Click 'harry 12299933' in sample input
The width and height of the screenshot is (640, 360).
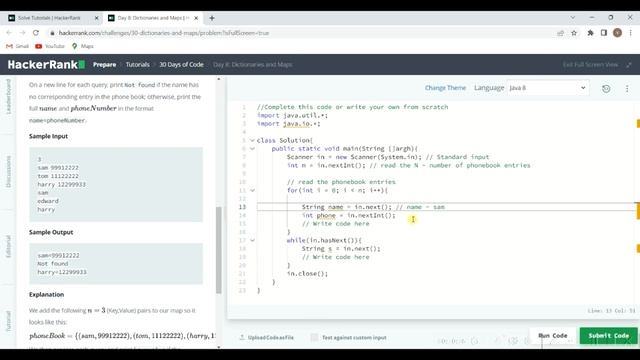click(62, 184)
